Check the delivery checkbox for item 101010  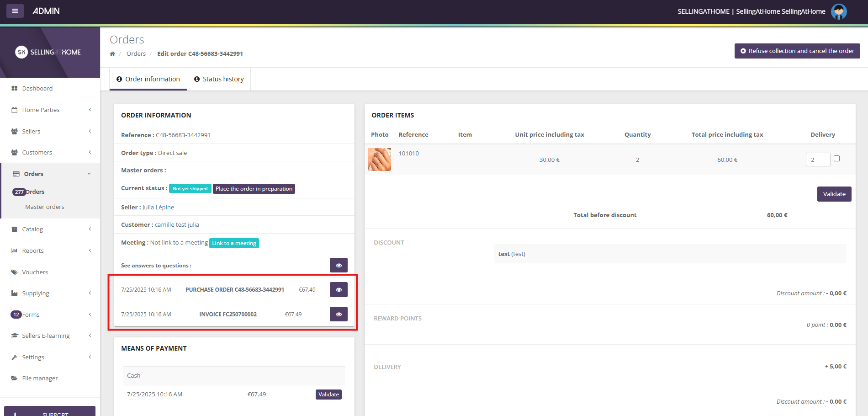[x=836, y=159]
